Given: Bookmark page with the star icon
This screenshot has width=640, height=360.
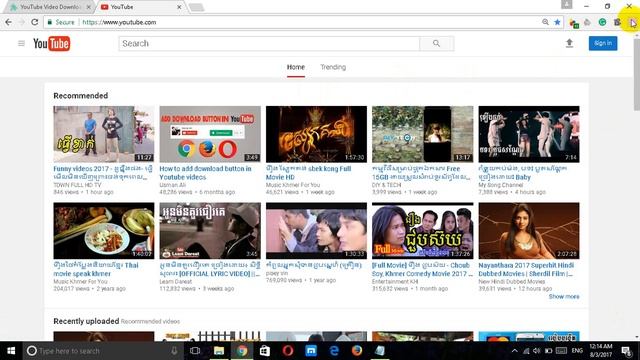Looking at the screenshot, I should pyautogui.click(x=557, y=22).
